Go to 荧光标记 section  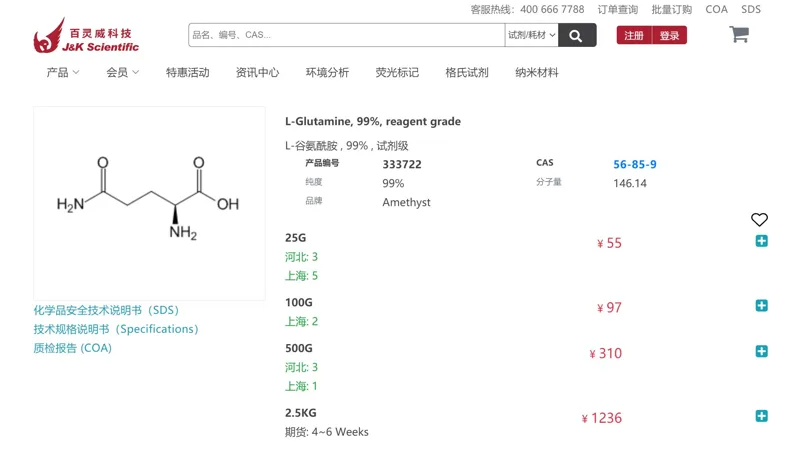pyautogui.click(x=397, y=72)
